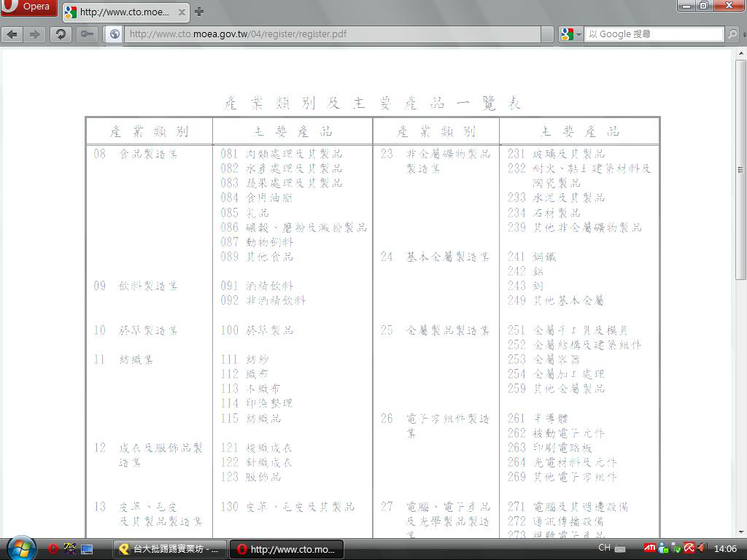Open the Opera main menu button
The height and width of the screenshot is (560, 747).
point(28,7)
